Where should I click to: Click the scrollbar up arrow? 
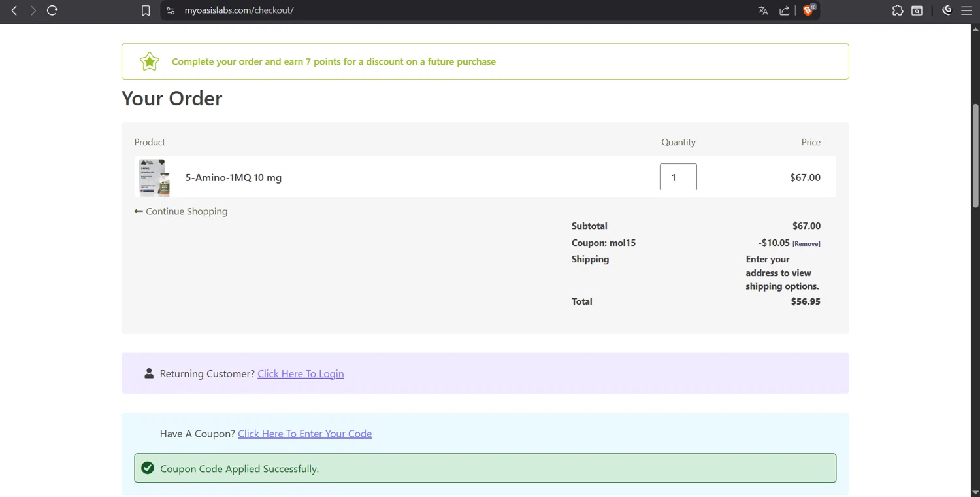tap(975, 28)
